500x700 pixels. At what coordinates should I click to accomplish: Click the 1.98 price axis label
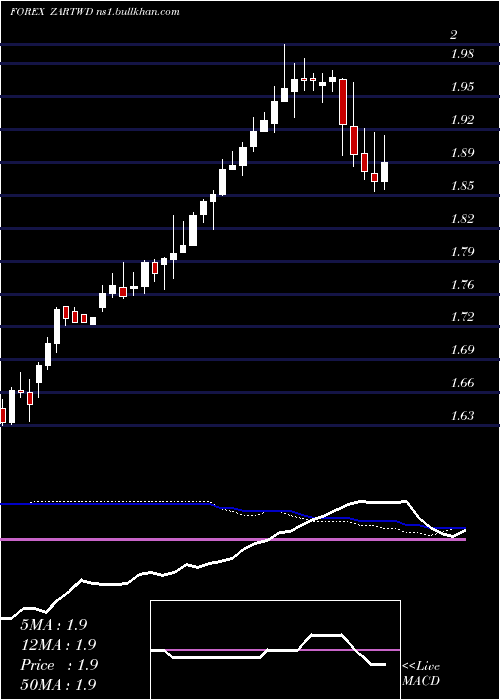tap(462, 54)
